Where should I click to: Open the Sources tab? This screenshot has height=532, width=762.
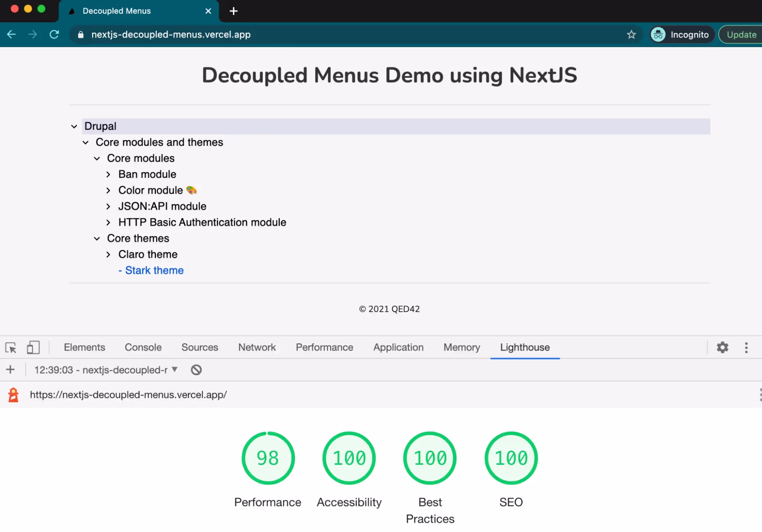pyautogui.click(x=200, y=348)
